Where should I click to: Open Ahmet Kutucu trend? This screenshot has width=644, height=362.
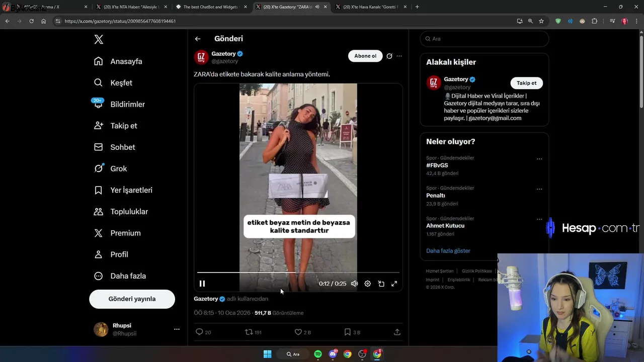point(445,226)
